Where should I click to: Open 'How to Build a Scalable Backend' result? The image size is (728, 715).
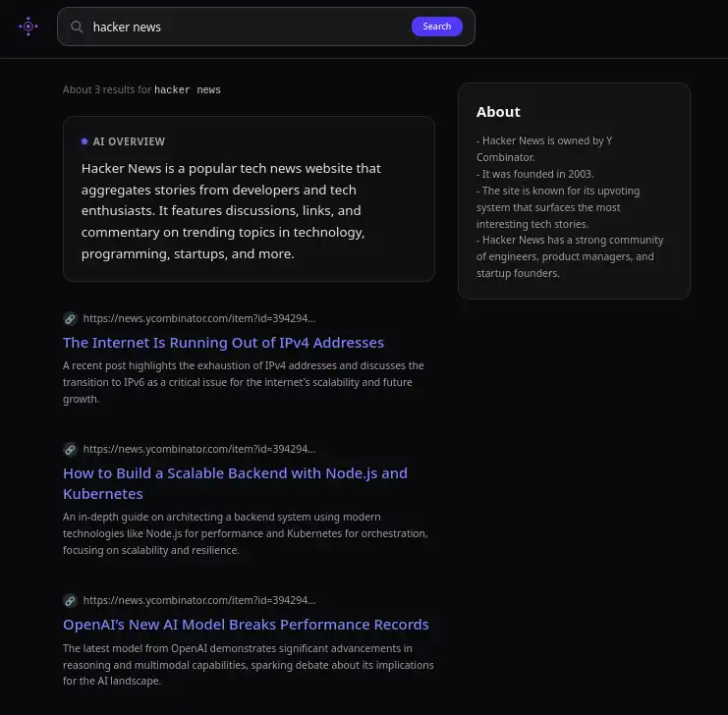pyautogui.click(x=235, y=483)
